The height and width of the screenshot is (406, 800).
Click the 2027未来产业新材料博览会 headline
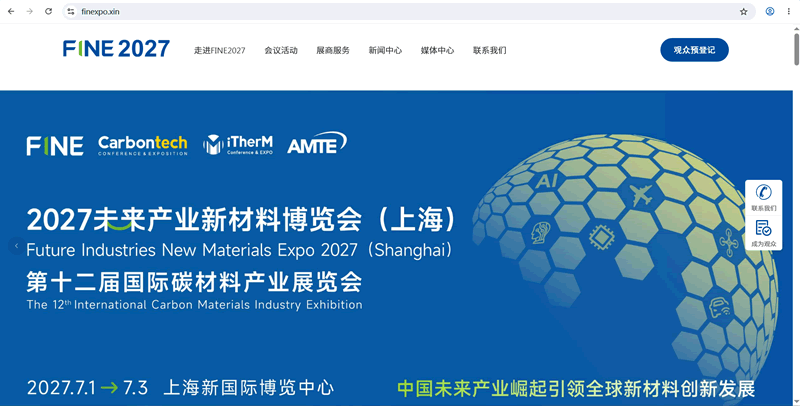[x=241, y=220]
